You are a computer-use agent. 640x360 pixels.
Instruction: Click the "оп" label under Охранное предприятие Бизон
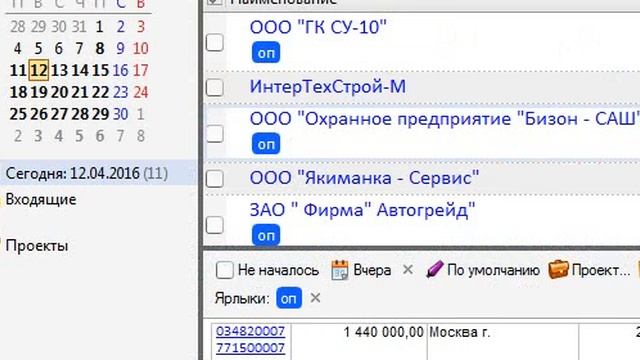[266, 144]
